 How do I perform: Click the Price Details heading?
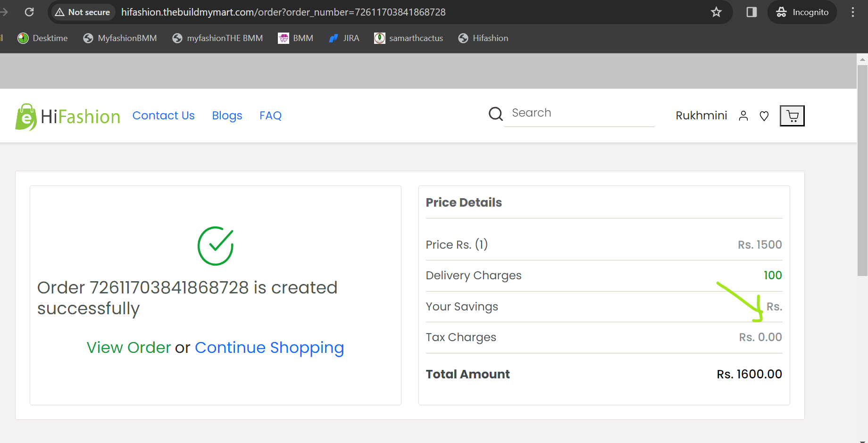(464, 202)
